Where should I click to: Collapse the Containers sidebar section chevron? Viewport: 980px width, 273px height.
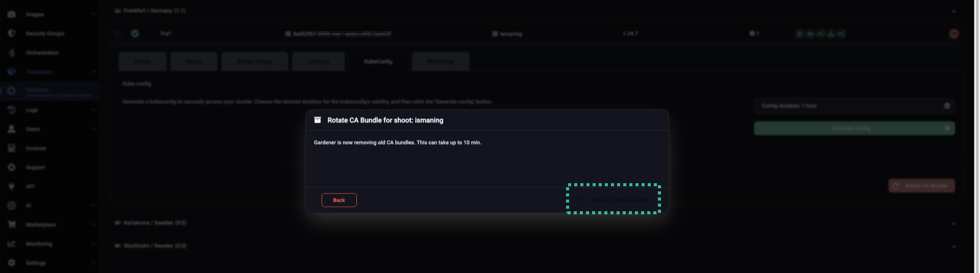pyautogui.click(x=93, y=72)
